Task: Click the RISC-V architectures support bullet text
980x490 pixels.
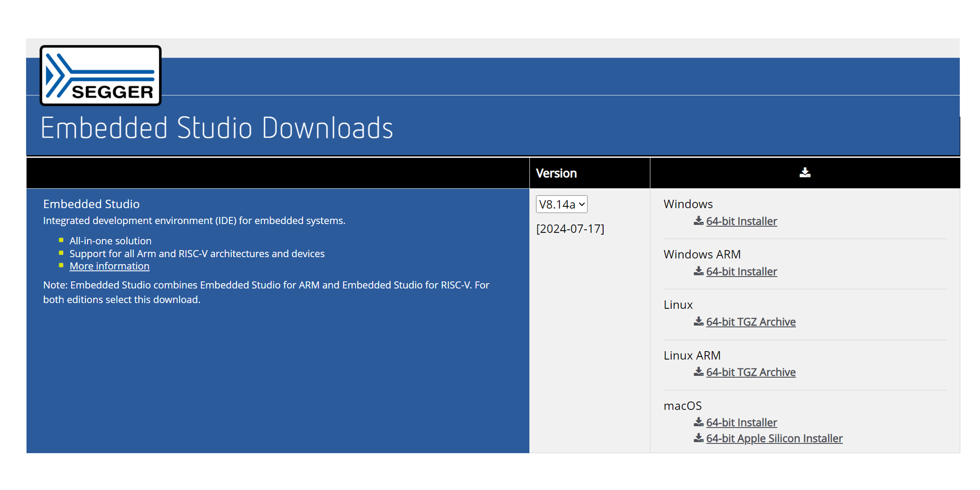Action: click(x=197, y=253)
